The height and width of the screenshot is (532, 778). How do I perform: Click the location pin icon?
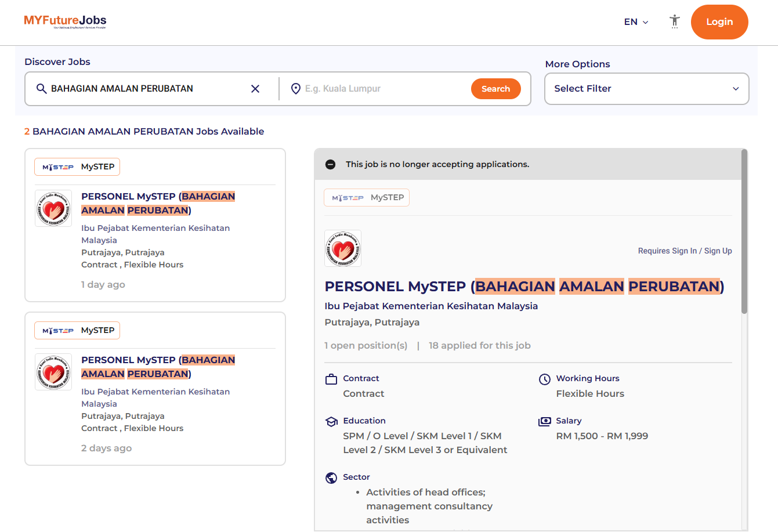(x=295, y=89)
